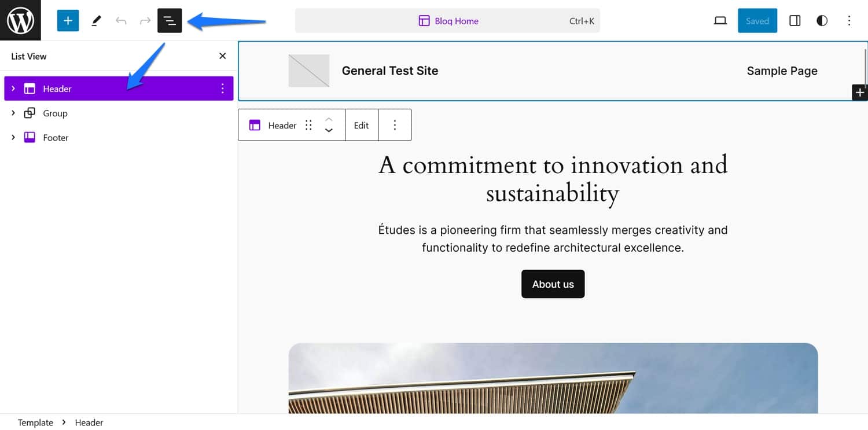Open the device preview laptop icon
The height and width of the screenshot is (430, 868).
(x=720, y=21)
